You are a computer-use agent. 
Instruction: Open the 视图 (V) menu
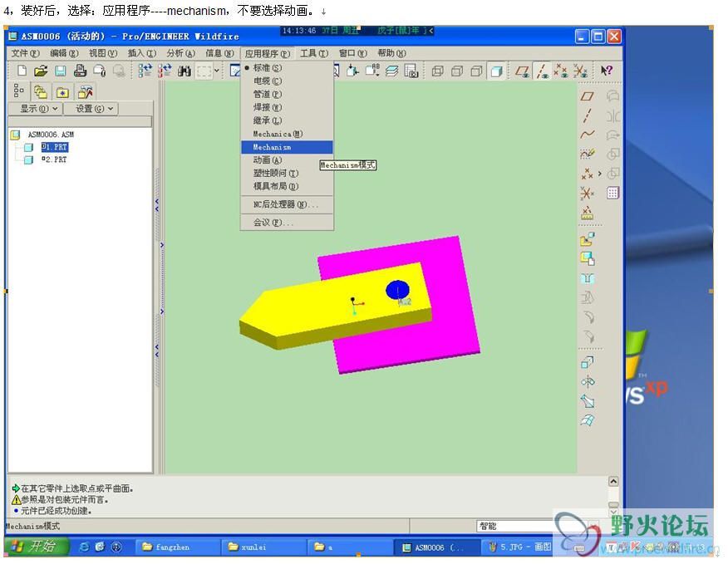tap(103, 53)
